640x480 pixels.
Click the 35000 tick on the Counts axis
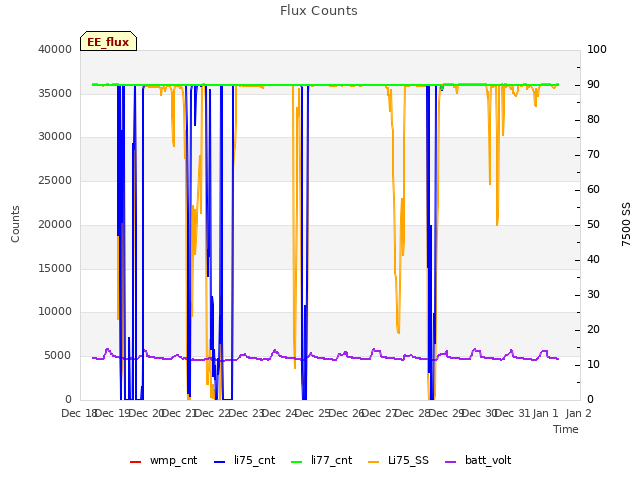tap(55, 93)
